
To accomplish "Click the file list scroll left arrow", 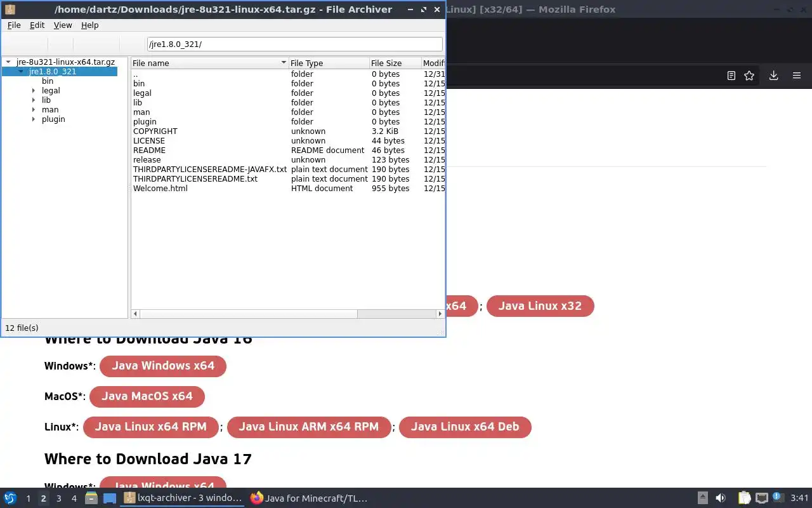I will click(135, 314).
